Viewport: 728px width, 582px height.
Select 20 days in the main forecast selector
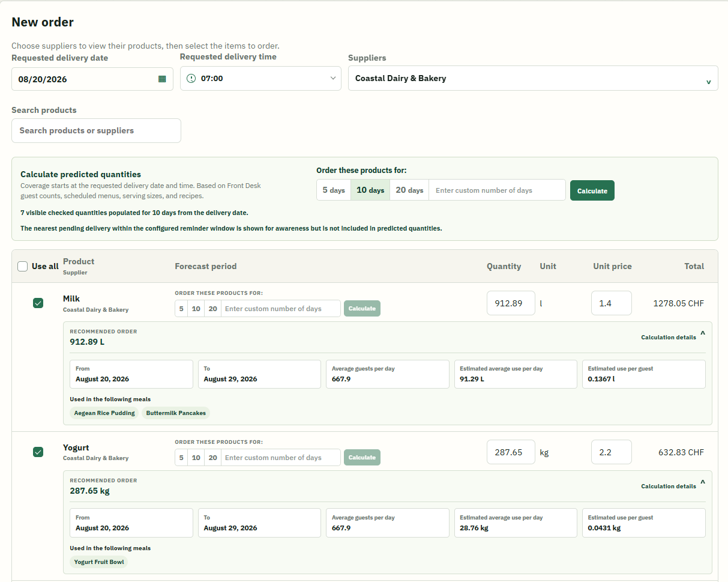(x=409, y=190)
